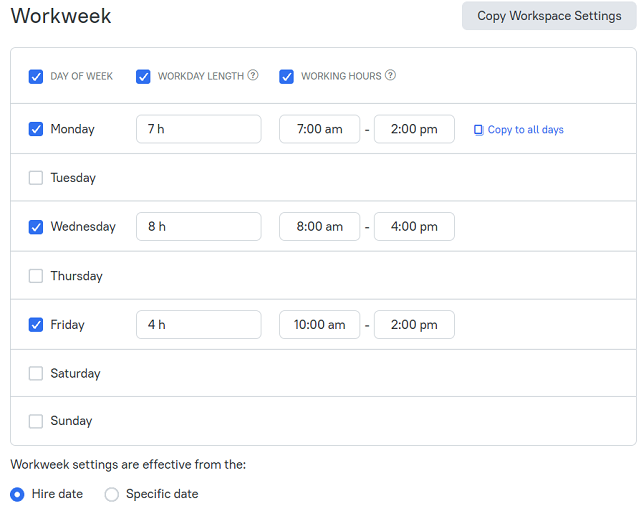Enable Saturday as a workday
This screenshot has height=506, width=641.
click(x=36, y=373)
